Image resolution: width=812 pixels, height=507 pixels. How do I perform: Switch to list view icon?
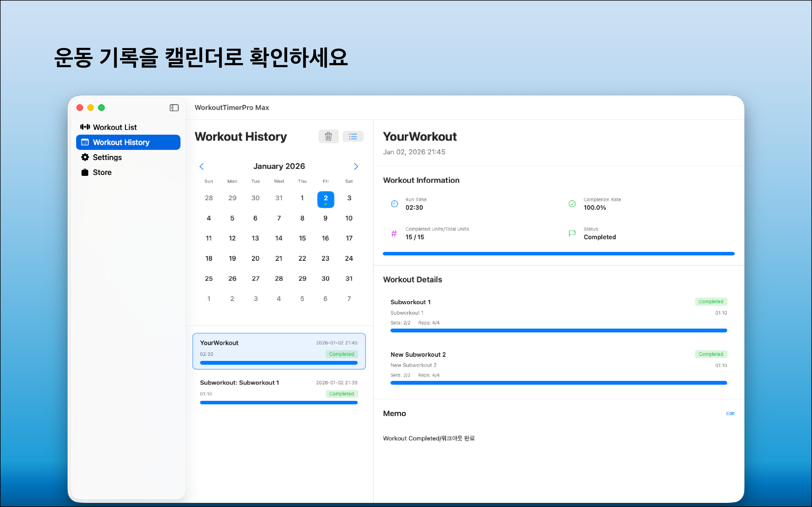click(x=353, y=137)
